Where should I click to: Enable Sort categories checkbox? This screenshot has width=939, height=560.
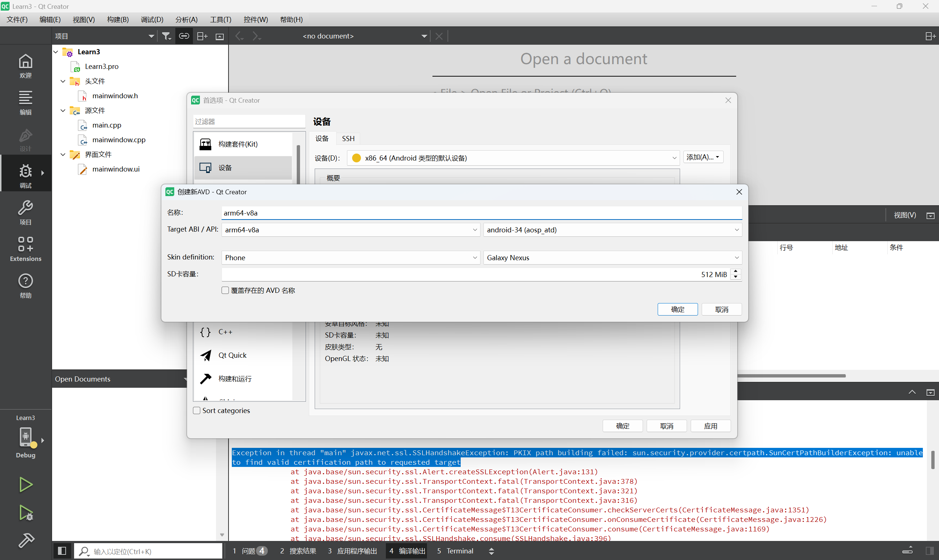tap(197, 410)
